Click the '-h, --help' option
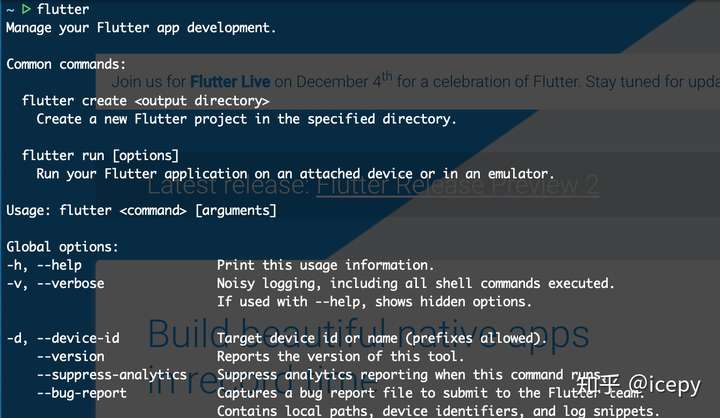This screenshot has width=720, height=418. 43,265
